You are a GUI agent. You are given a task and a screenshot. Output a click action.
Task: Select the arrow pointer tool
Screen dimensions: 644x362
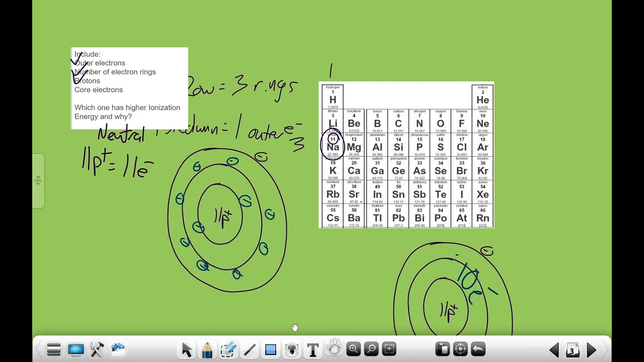[187, 349]
